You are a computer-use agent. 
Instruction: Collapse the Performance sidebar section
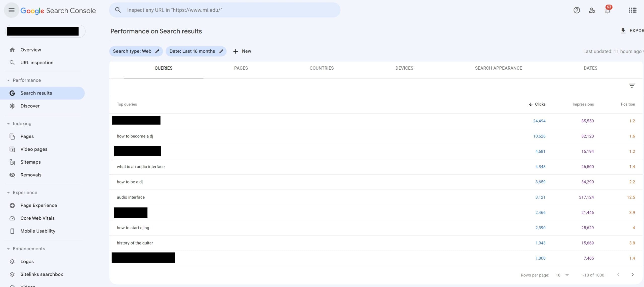[x=8, y=80]
